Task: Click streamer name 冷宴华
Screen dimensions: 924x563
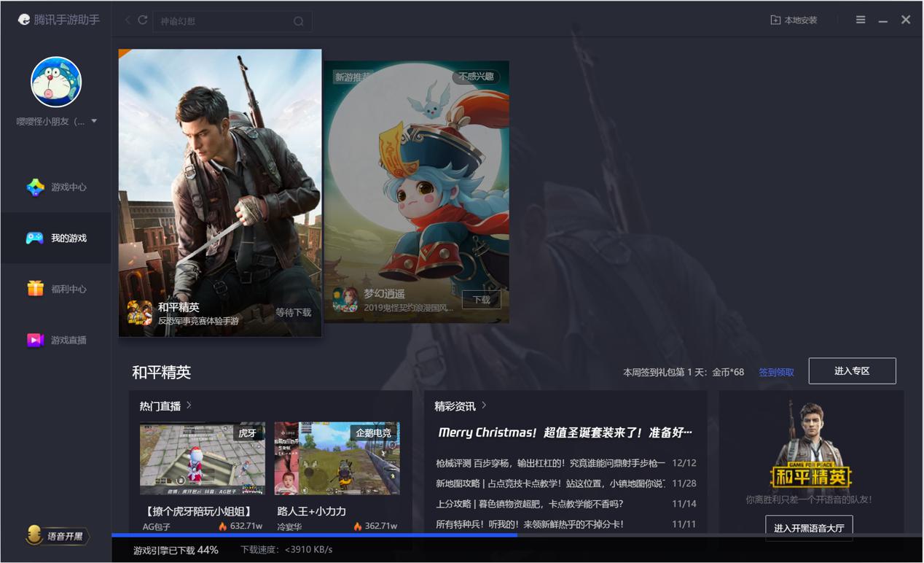Action: click(x=289, y=527)
